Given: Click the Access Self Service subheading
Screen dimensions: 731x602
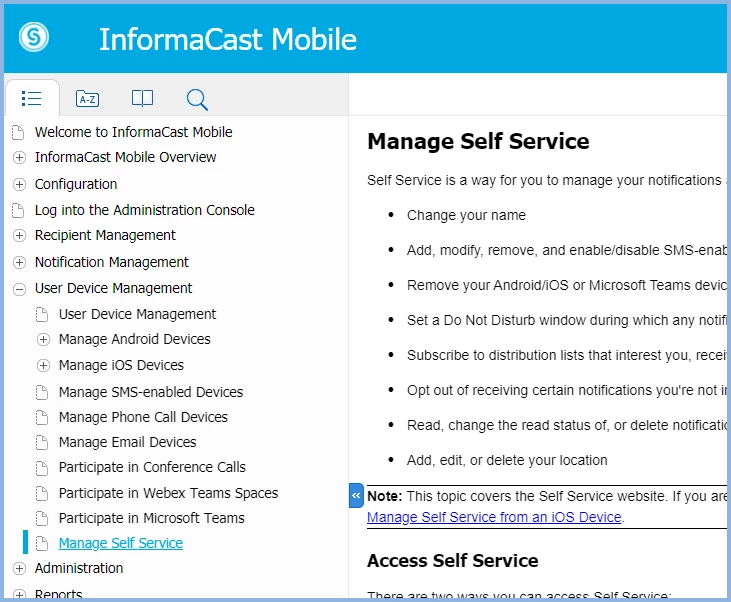Looking at the screenshot, I should 452,560.
